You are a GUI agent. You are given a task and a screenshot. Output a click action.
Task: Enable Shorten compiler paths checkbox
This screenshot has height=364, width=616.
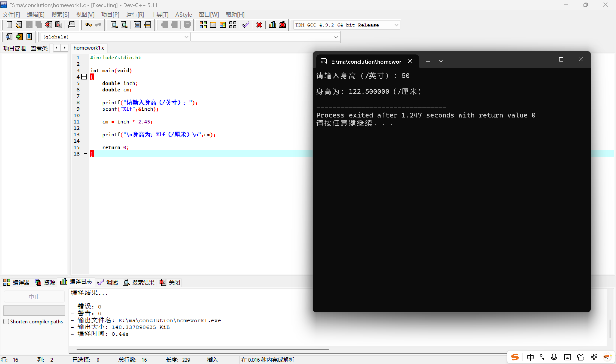point(6,321)
